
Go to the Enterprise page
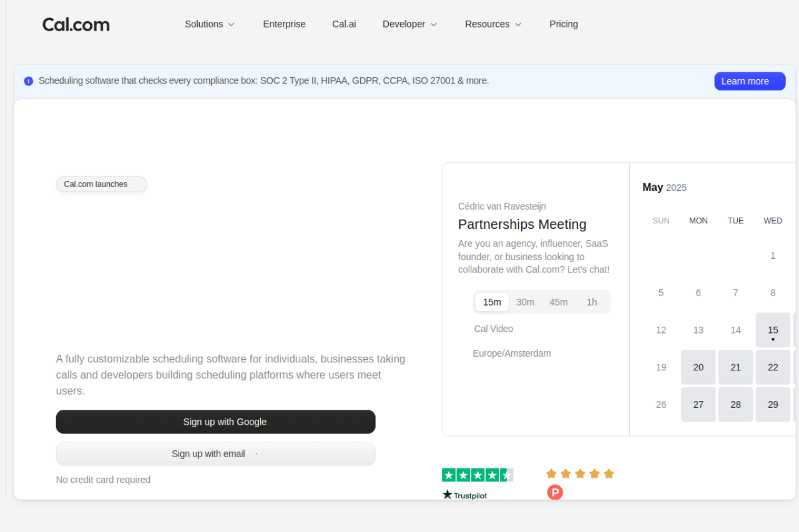tap(284, 24)
